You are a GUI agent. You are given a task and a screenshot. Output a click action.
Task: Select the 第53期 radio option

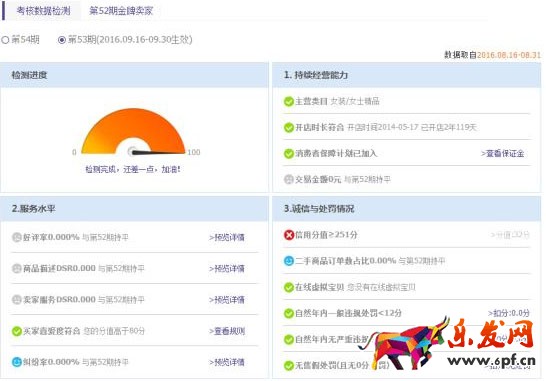click(x=62, y=40)
